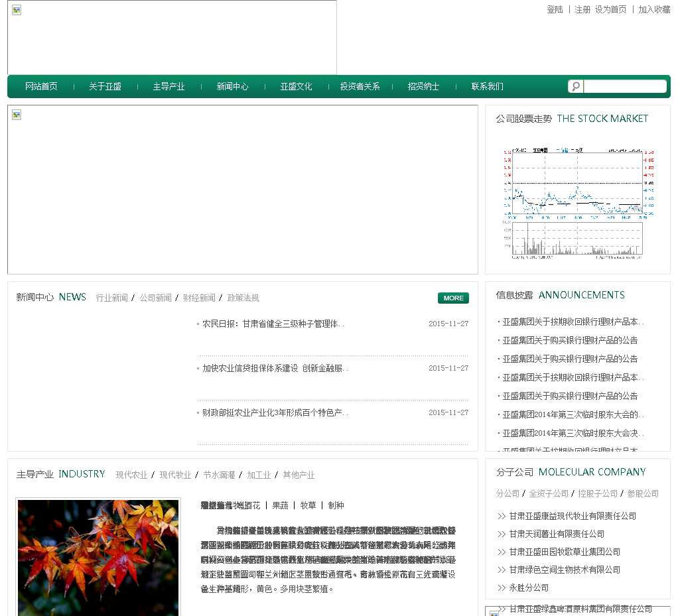The width and height of the screenshot is (678, 616).
Task: Open 永胜分公司 link
Action: [529, 588]
